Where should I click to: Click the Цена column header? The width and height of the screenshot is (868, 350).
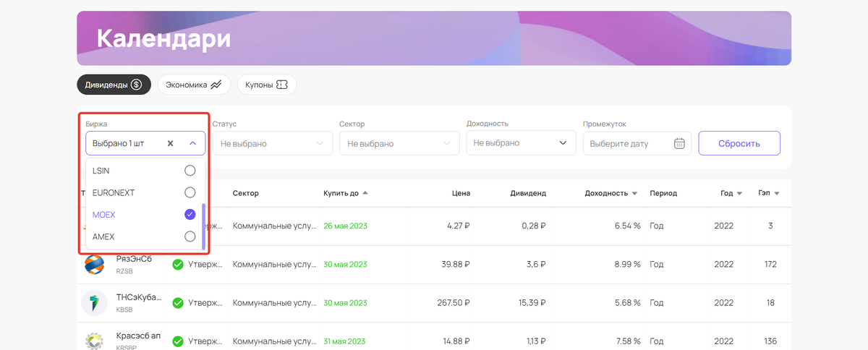[461, 193]
